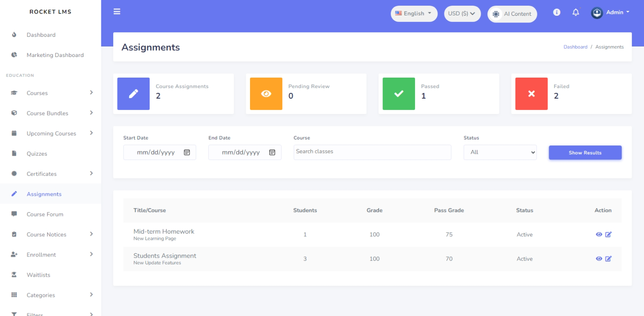Click the Categories grid icon

tap(14, 295)
